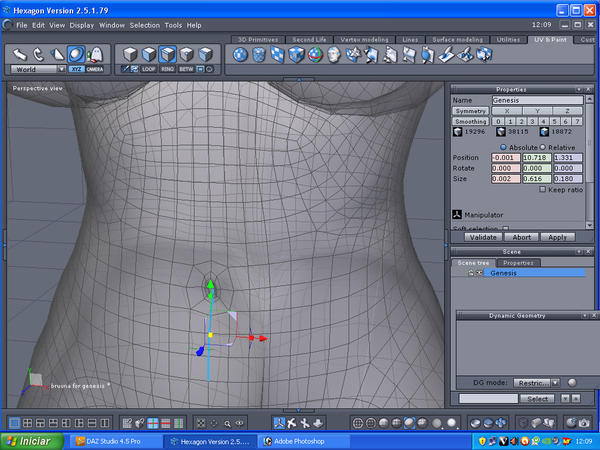Click the CAMERA orientation button
Viewport: 600px width, 450px height.
click(x=95, y=70)
